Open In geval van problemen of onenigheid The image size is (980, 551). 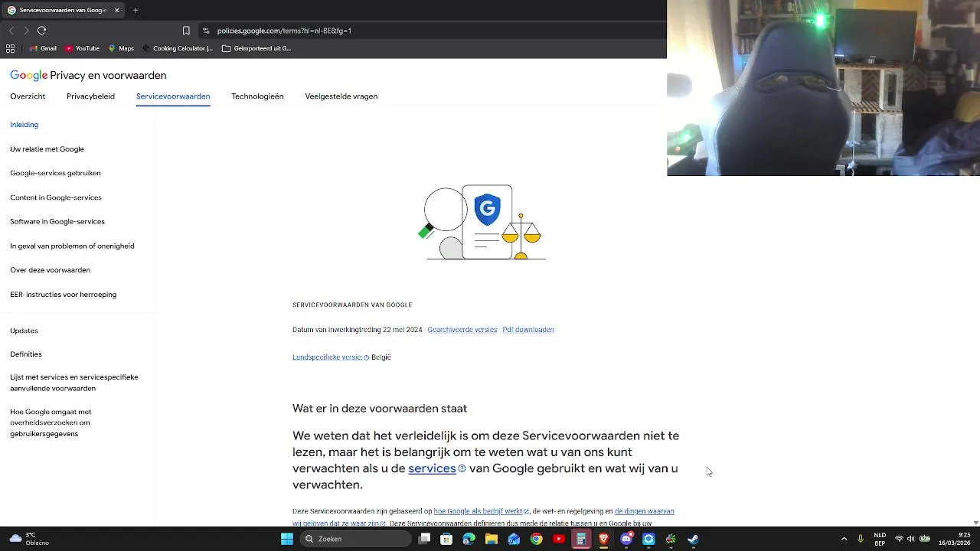(x=72, y=246)
